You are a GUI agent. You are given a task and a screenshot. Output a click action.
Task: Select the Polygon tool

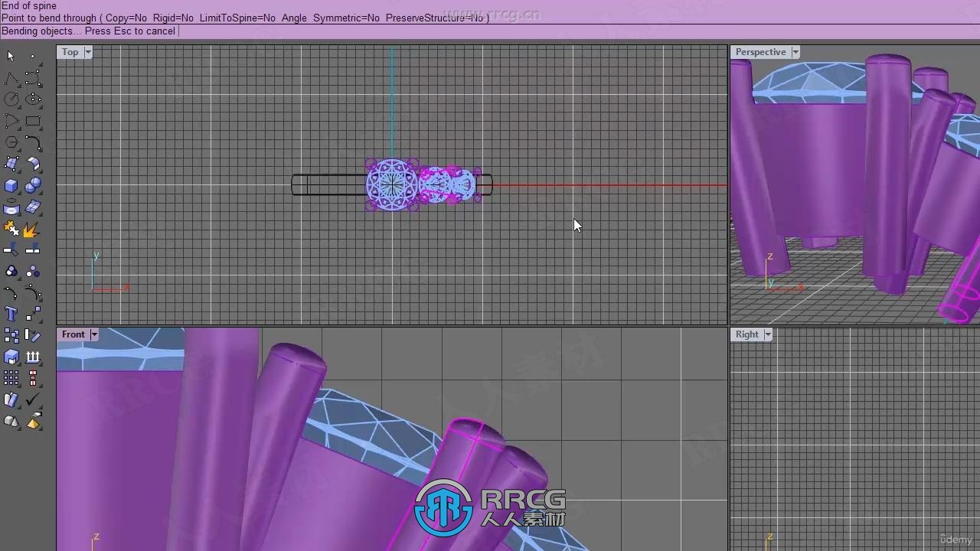(x=11, y=142)
